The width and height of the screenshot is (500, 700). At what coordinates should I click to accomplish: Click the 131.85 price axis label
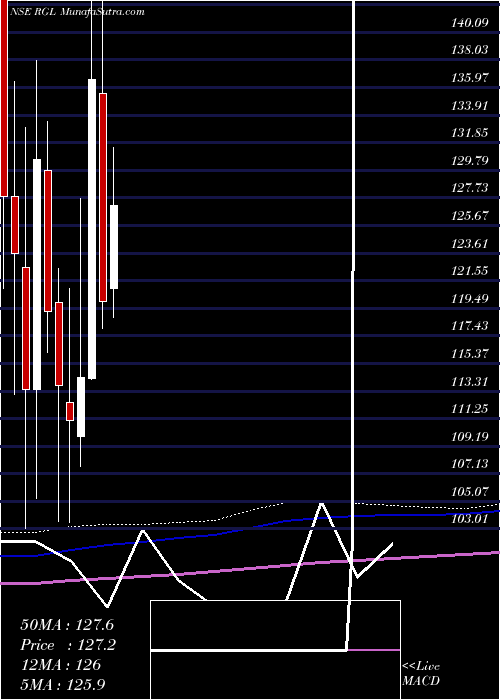470,133
